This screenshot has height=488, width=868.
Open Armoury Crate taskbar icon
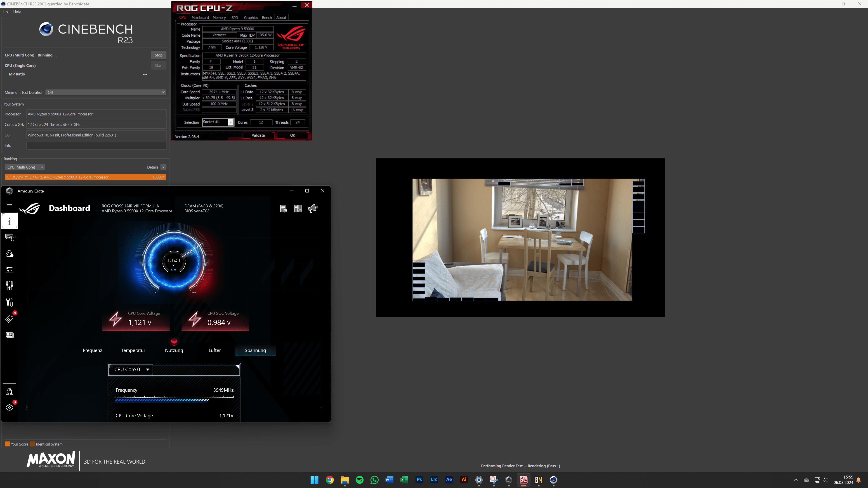[x=509, y=480]
